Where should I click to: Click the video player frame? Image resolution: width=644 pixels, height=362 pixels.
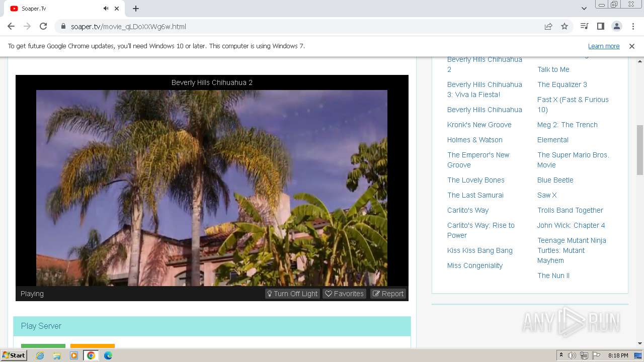pos(212,188)
